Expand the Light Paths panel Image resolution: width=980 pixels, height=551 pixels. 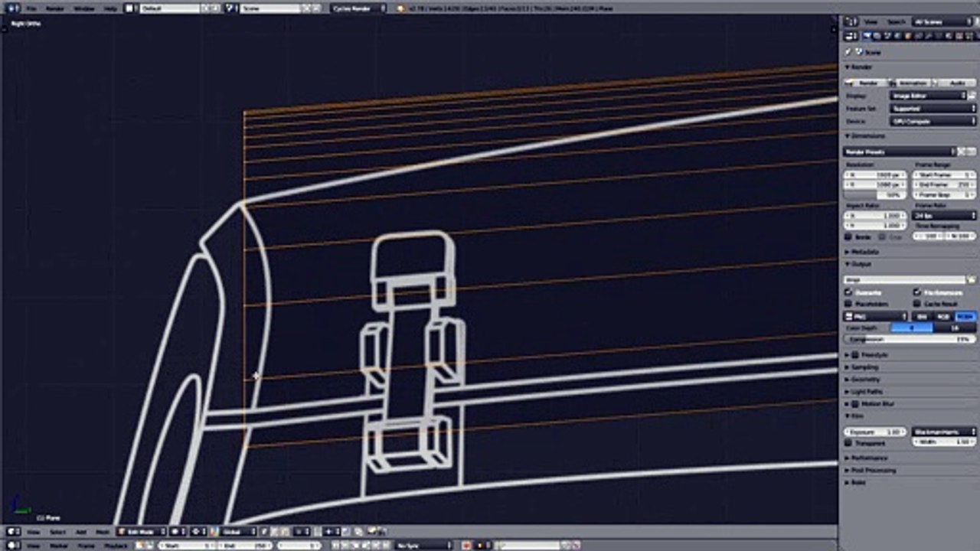click(x=867, y=392)
